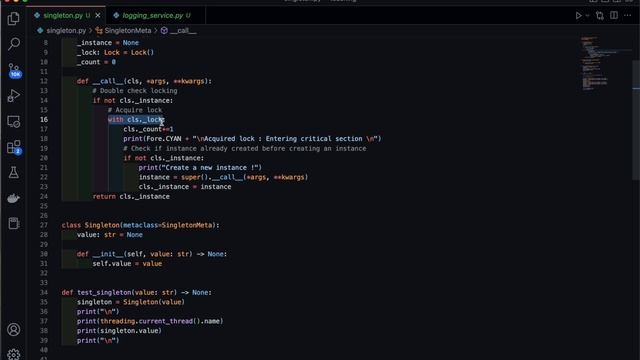Image resolution: width=640 pixels, height=360 pixels.
Task: Click the '# Acquire lock' comment
Action: [135, 110]
